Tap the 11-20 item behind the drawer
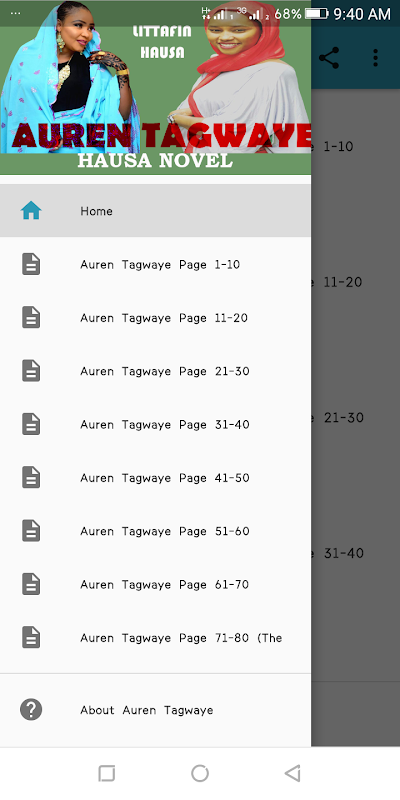Image resolution: width=400 pixels, height=800 pixels. tap(342, 282)
